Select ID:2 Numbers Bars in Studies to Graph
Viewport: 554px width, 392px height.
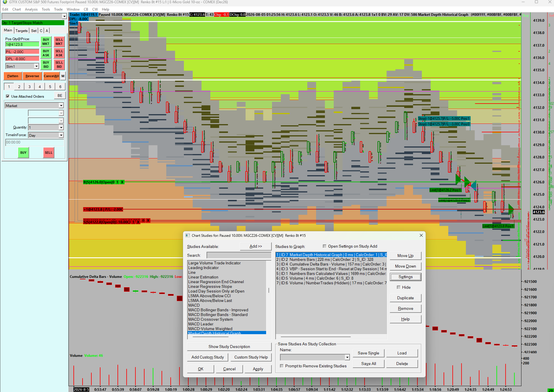331,259
